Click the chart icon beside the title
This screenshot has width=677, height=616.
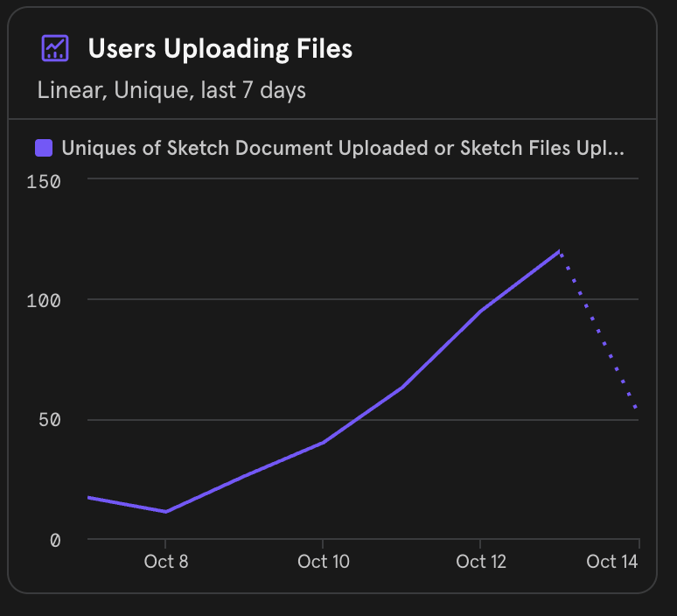tap(55, 48)
